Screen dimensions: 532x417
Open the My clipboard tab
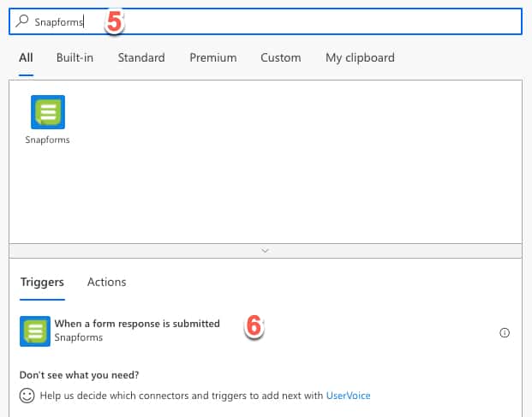tap(360, 58)
